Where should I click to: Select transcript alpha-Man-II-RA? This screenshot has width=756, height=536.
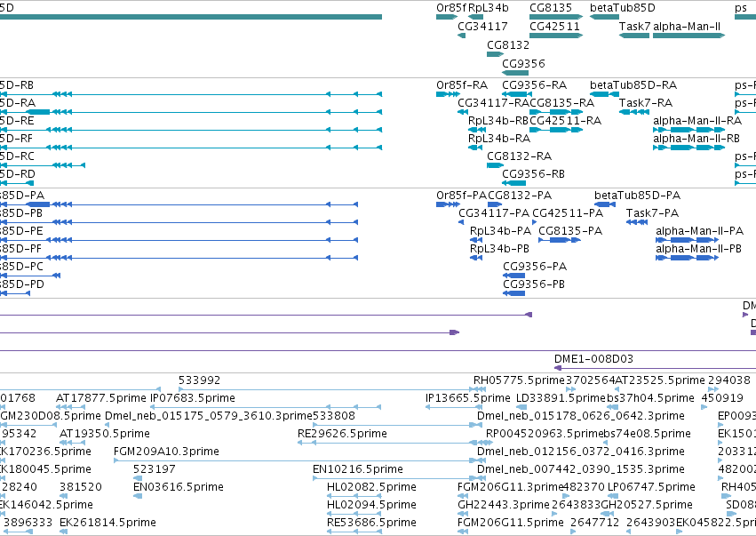pyautogui.click(x=697, y=121)
